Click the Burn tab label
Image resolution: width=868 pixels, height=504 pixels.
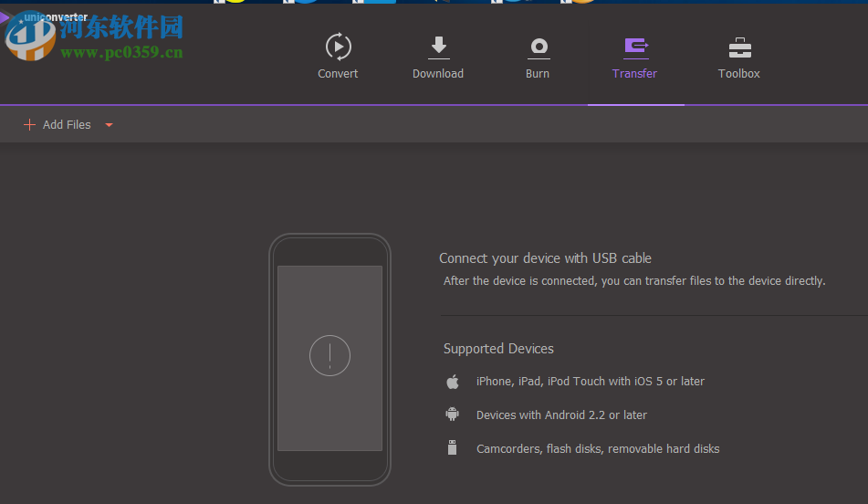coord(538,74)
